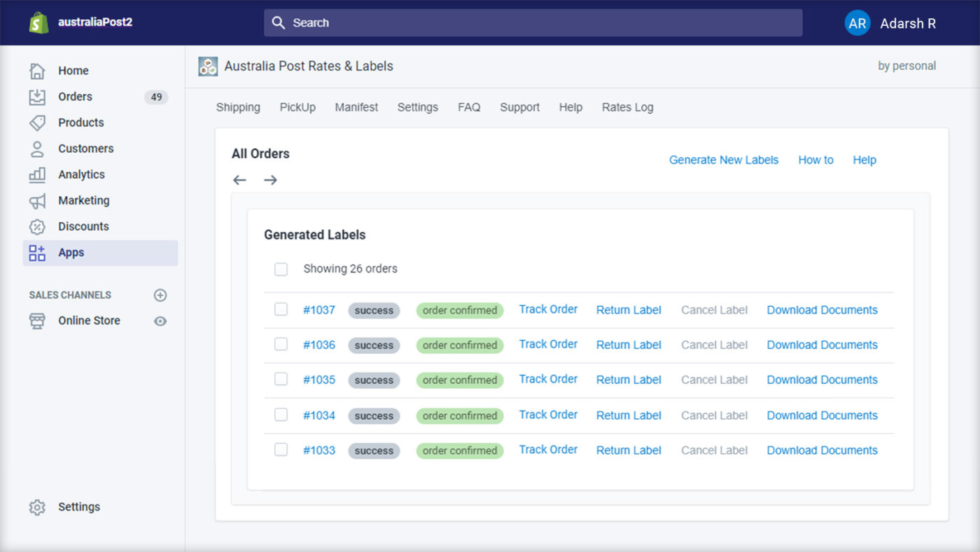Open the How to link
Image resolution: width=980 pixels, height=552 pixels.
tap(815, 160)
